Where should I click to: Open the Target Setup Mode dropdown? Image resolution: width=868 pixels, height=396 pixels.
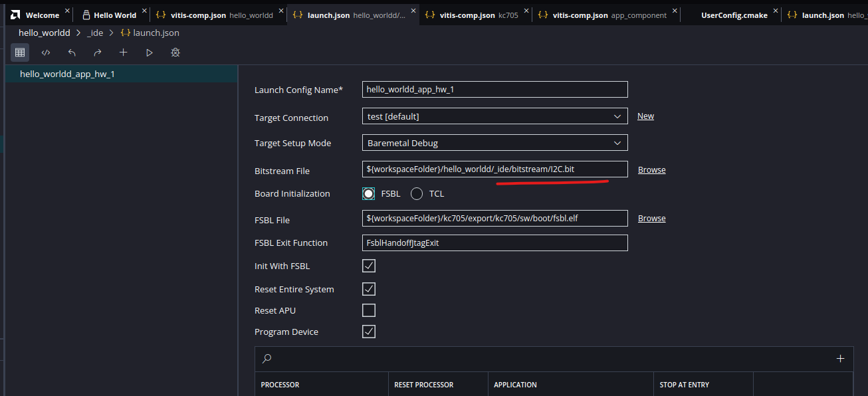pyautogui.click(x=495, y=142)
